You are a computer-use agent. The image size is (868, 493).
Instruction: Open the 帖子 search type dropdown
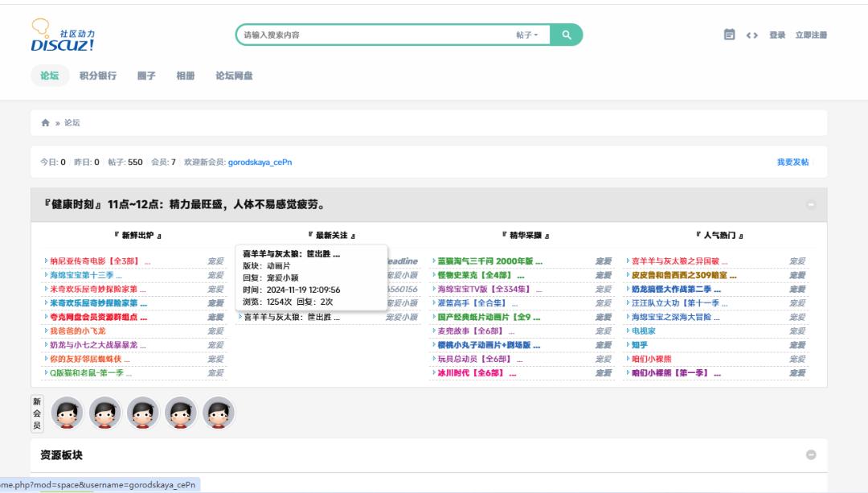click(x=527, y=35)
